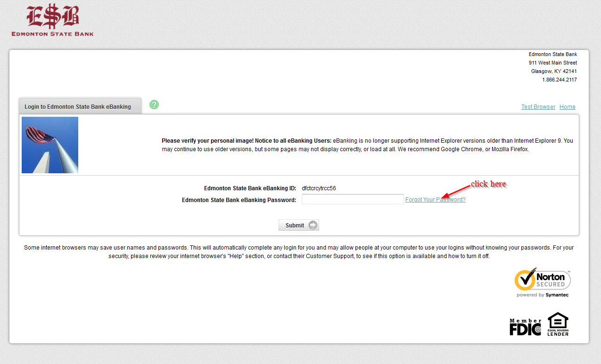Viewport: 601px width, 364px height.
Task: Click the eBanking ID value dfctcrcytrcc56
Action: click(x=319, y=188)
